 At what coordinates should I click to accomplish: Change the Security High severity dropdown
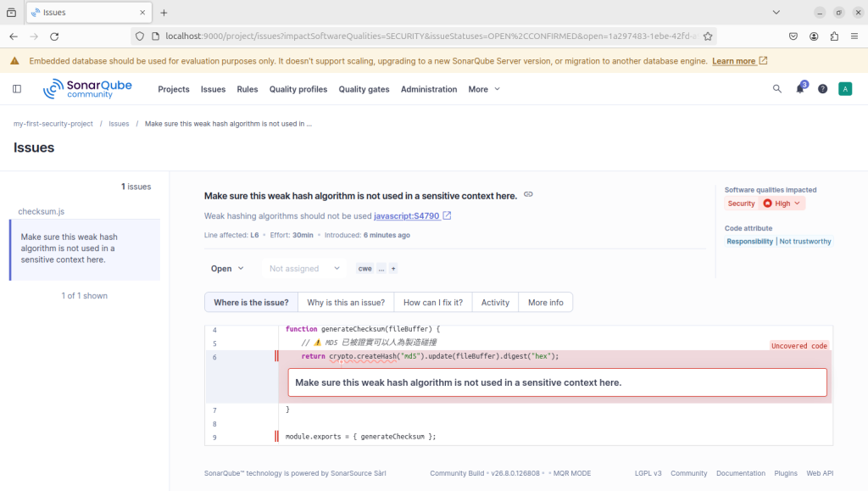click(781, 204)
